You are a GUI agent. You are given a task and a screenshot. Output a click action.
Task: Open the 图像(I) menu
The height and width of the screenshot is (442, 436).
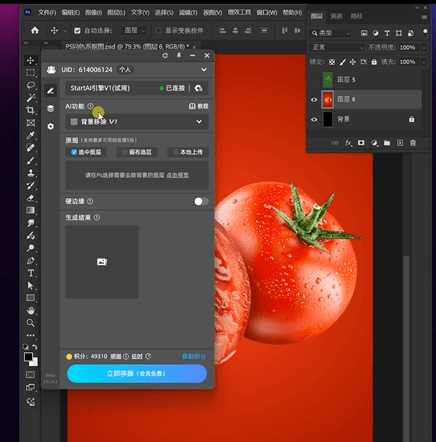[93, 13]
